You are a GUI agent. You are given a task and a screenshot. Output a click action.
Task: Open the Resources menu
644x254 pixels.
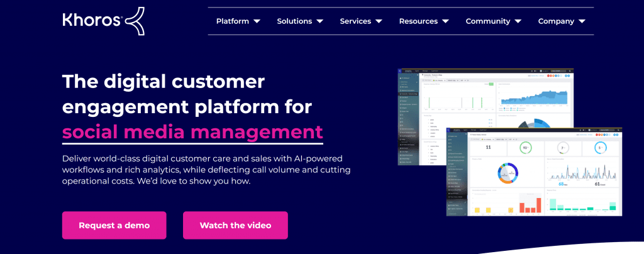click(418, 21)
